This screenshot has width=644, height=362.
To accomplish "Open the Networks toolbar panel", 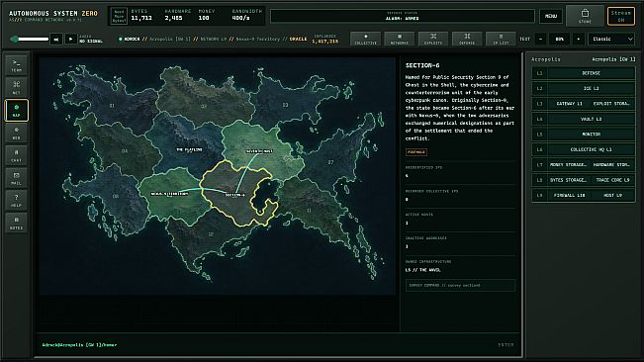I will [x=400, y=39].
